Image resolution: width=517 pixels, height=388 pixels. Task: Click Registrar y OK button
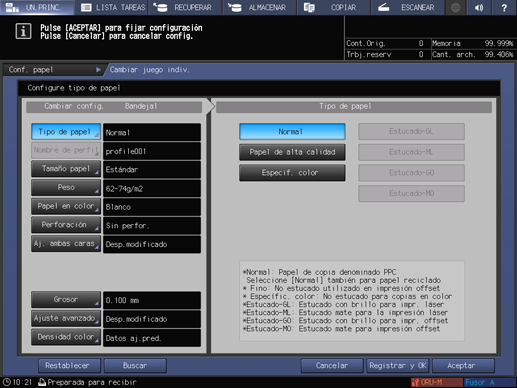tap(398, 366)
